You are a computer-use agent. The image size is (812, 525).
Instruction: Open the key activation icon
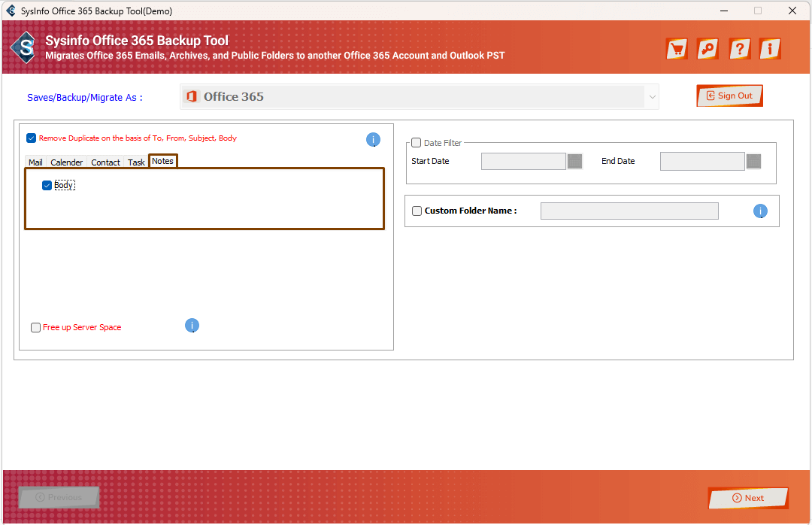[707, 49]
